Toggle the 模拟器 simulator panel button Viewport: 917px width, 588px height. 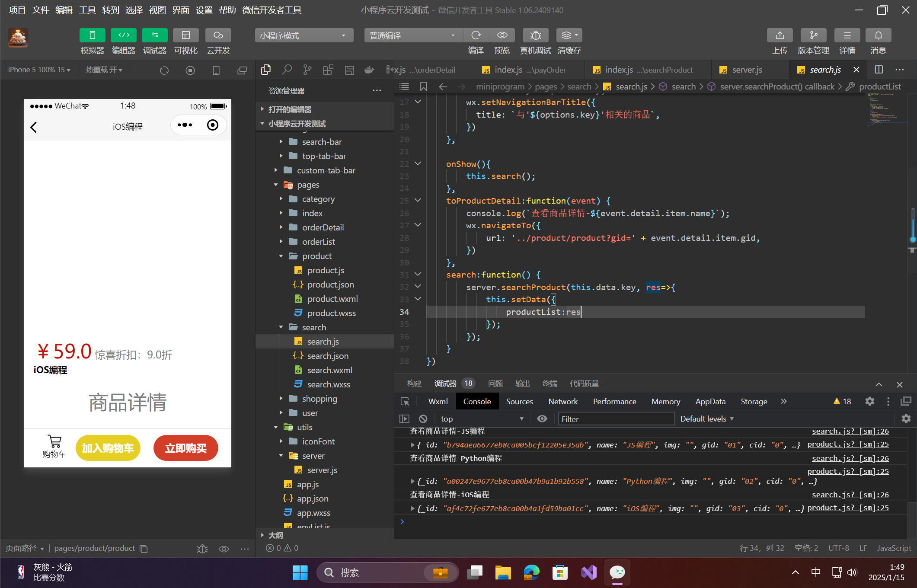[x=92, y=35]
